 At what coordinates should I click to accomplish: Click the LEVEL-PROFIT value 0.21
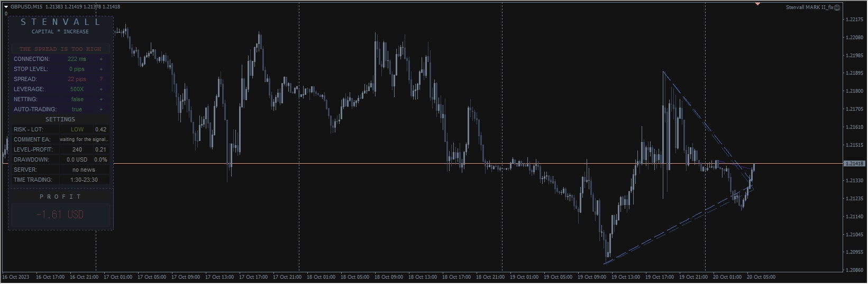tap(100, 149)
